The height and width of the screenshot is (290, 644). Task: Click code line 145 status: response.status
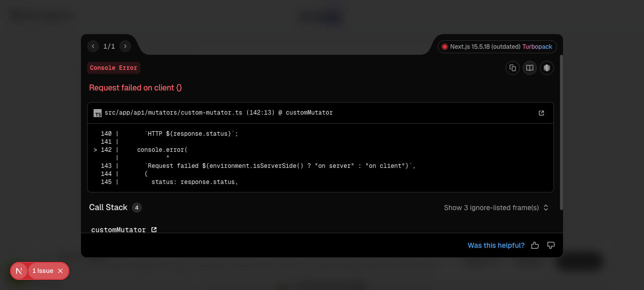195,182
